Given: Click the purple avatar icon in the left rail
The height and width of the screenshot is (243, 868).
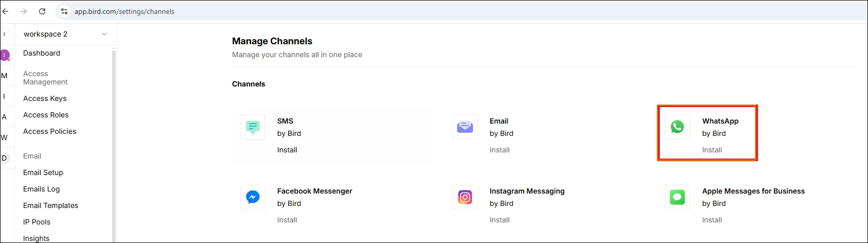Looking at the screenshot, I should click(x=5, y=55).
